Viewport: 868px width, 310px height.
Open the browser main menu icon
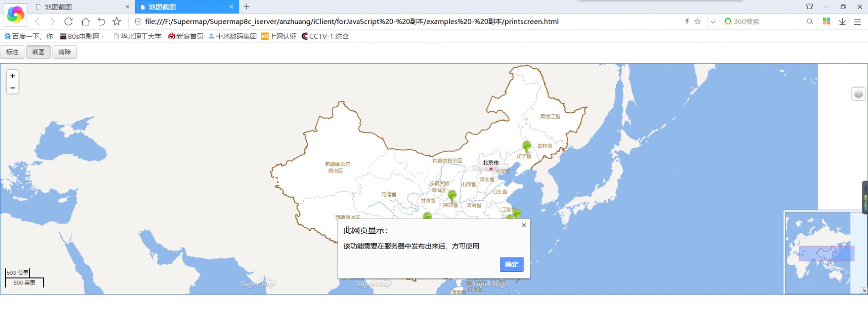[x=857, y=21]
